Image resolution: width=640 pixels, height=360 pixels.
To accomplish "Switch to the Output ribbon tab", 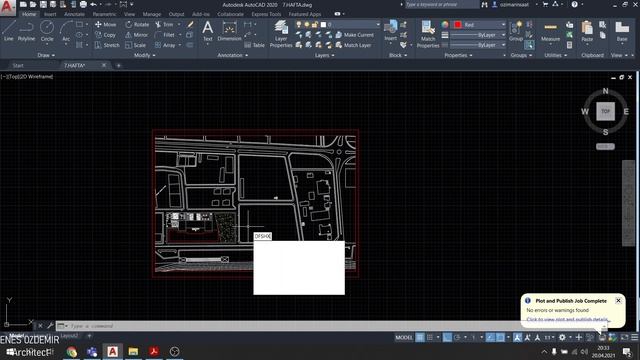I will [x=176, y=14].
